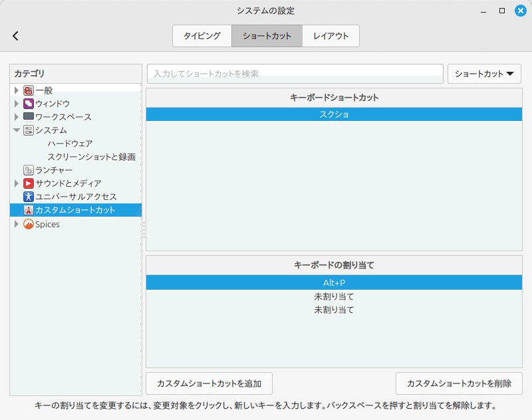
Task: Click the カスタムショートカット category icon
Action: tap(29, 210)
